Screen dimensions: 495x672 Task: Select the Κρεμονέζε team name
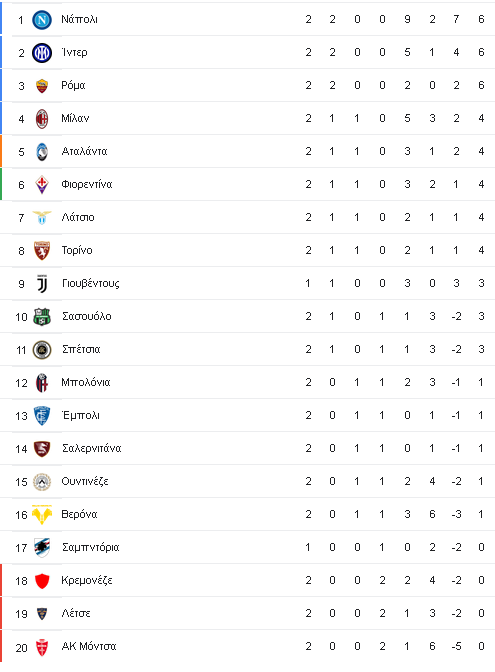tap(87, 580)
